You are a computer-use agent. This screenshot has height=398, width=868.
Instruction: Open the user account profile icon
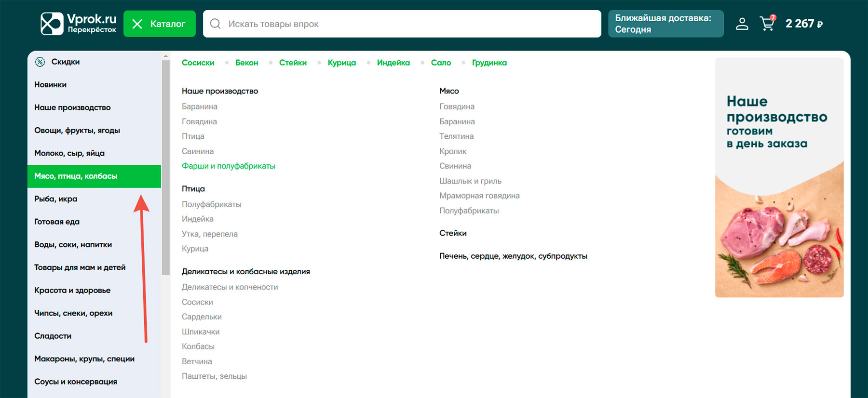click(742, 24)
